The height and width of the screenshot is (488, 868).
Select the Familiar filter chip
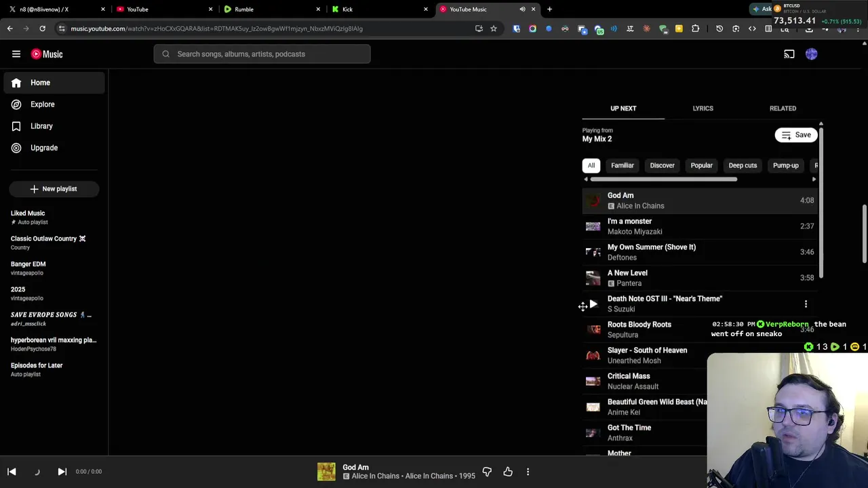622,165
